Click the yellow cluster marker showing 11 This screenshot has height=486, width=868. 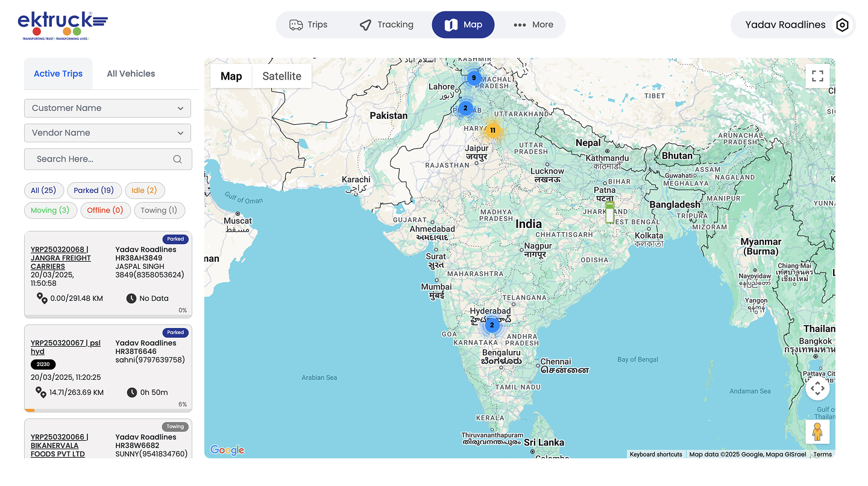pos(492,130)
